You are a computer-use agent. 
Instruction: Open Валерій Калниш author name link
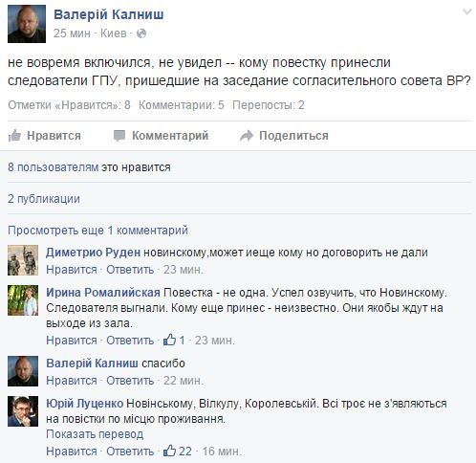pyautogui.click(x=109, y=14)
